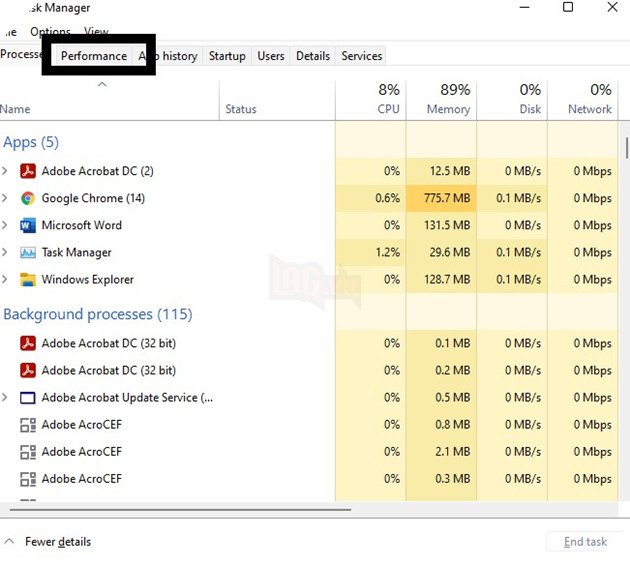Viewport: 630px width, 565px height.
Task: Sort by the Network column header
Action: [x=583, y=100]
